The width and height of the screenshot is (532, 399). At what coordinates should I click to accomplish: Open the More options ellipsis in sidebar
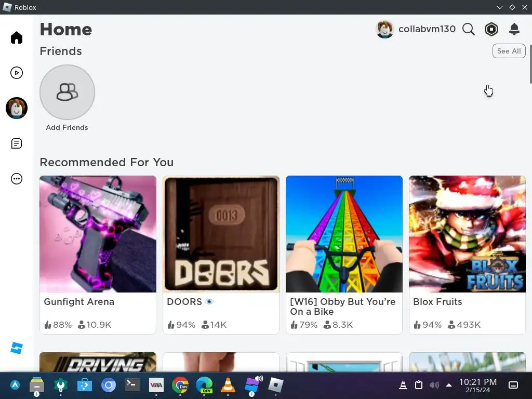pyautogui.click(x=16, y=179)
